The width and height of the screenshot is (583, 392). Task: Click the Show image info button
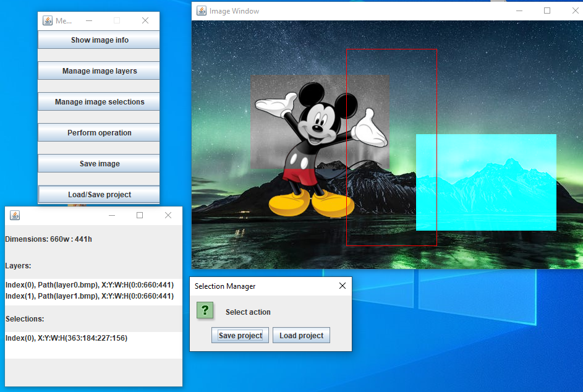tap(98, 40)
